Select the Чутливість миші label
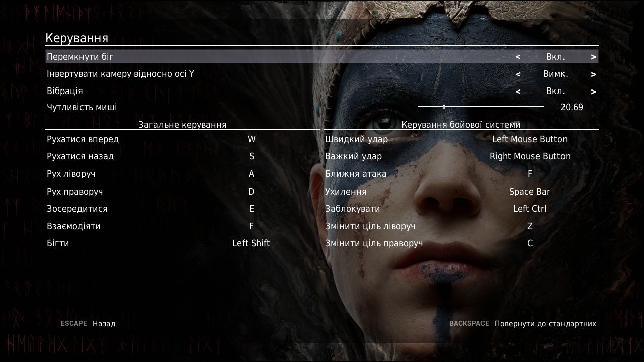This screenshot has width=644, height=362. (82, 107)
